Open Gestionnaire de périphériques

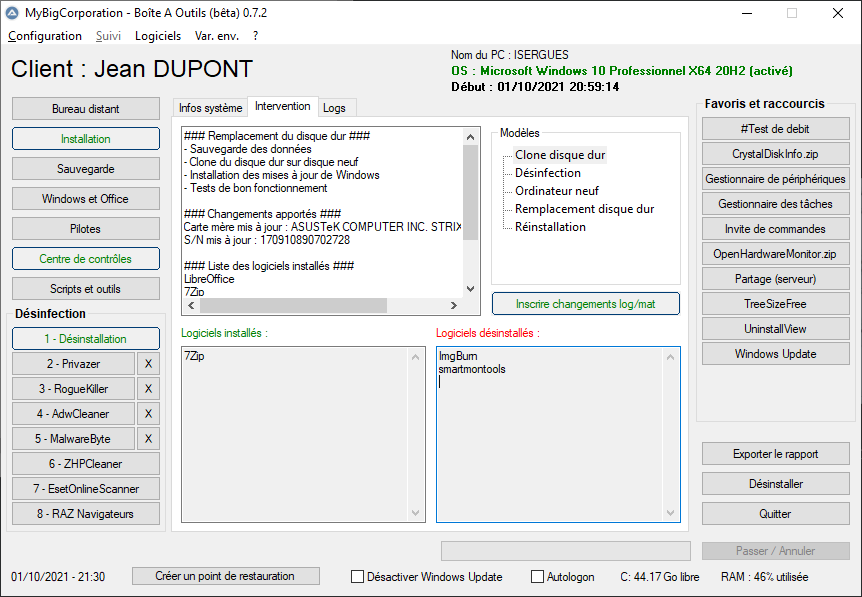tap(775, 179)
